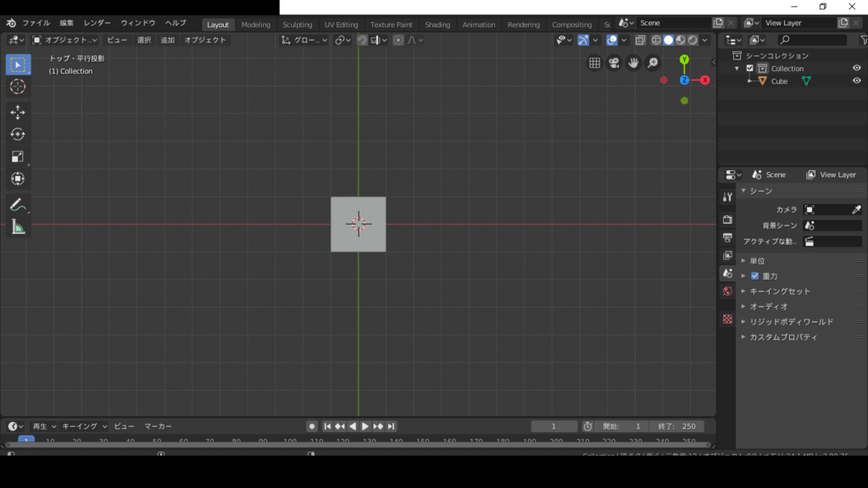Switch to the Sculpting workspace tab
This screenshot has height=488, width=868.
[297, 25]
